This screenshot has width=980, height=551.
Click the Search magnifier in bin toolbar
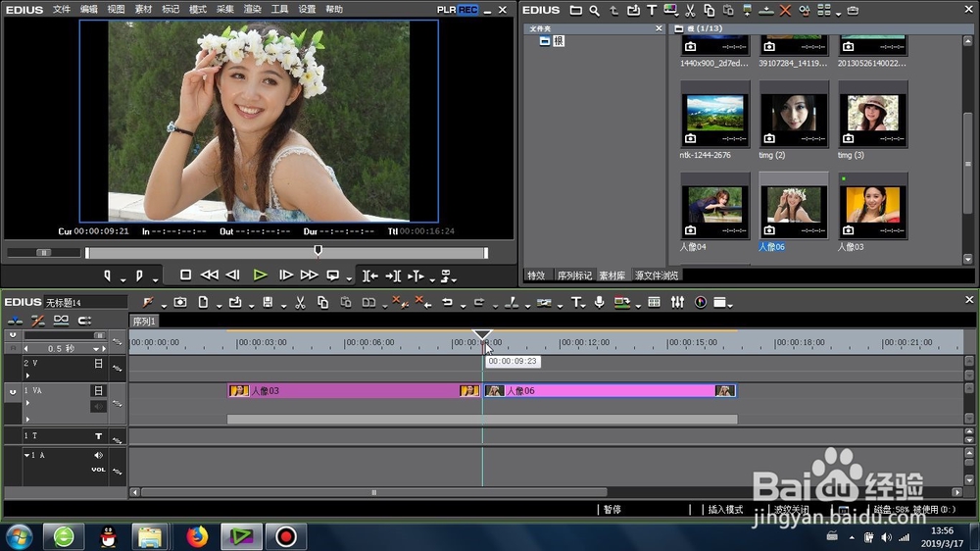(x=595, y=11)
